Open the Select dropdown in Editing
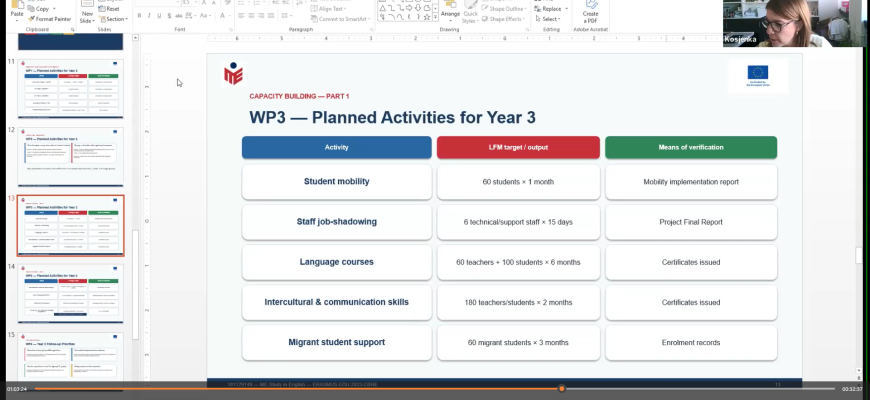The image size is (870, 400). pyautogui.click(x=547, y=19)
